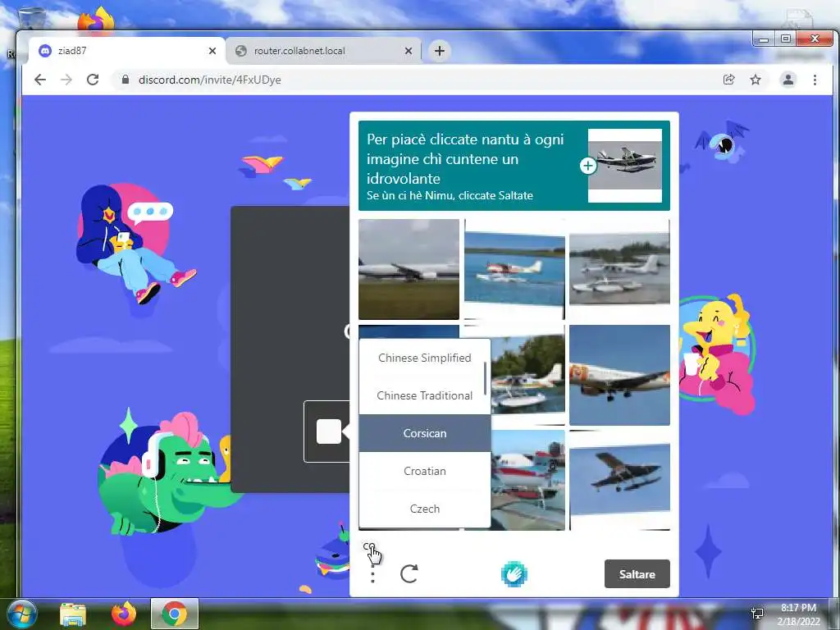This screenshot has height=630, width=840.
Task: Click the hCaptcha hand logo
Action: click(x=514, y=573)
